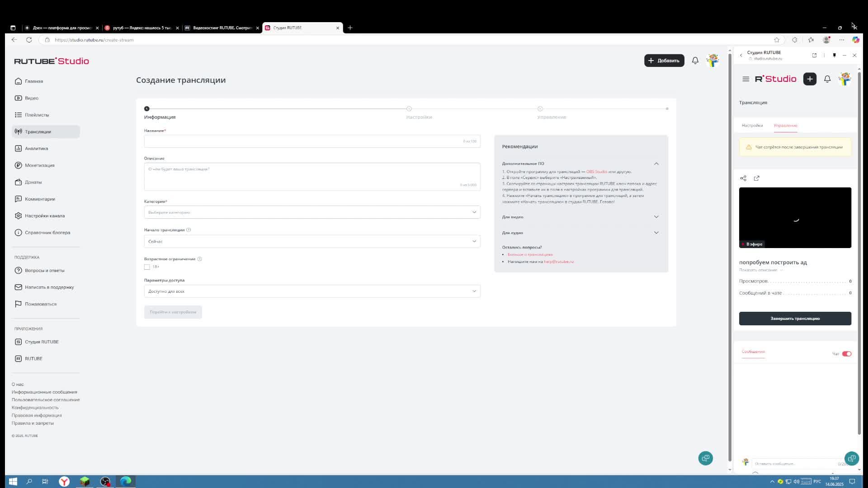Switch to Настройки tab in side panel
This screenshot has width=868, height=488.
point(752,126)
